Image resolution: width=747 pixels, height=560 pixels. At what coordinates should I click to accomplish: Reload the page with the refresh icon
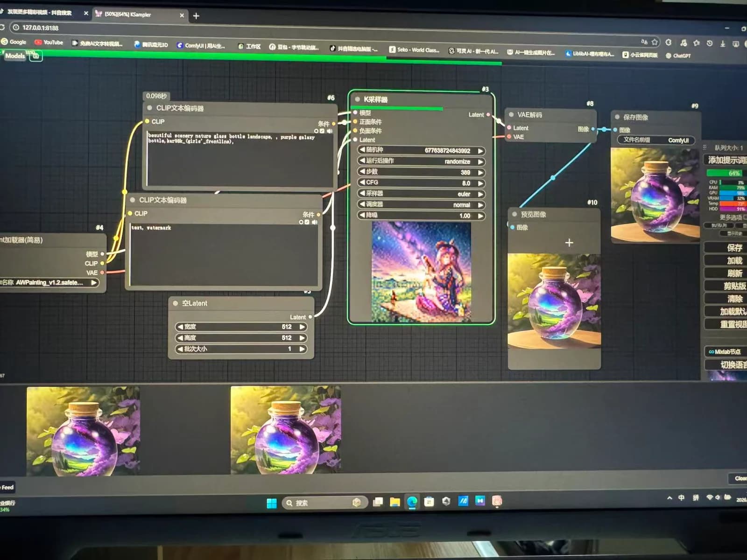(x=1, y=28)
